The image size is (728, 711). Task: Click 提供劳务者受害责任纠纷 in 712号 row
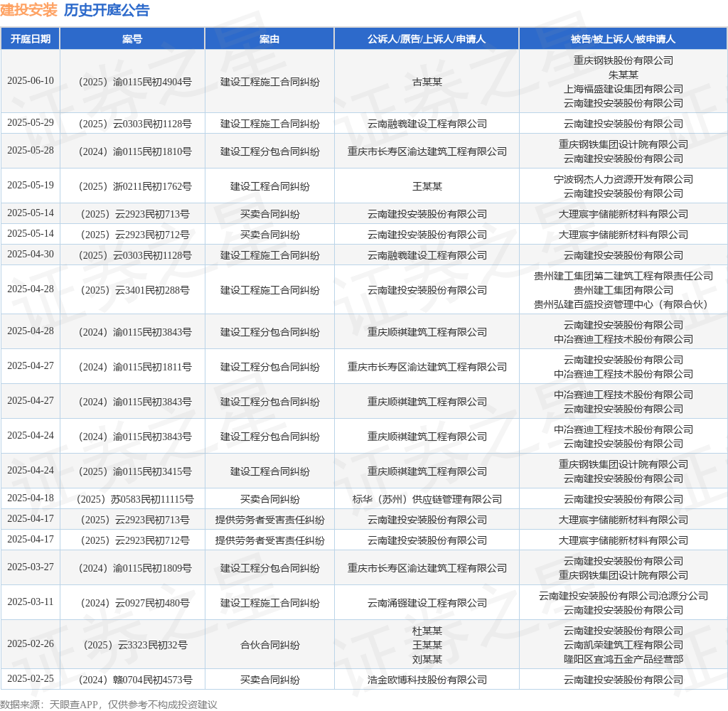[269, 540]
